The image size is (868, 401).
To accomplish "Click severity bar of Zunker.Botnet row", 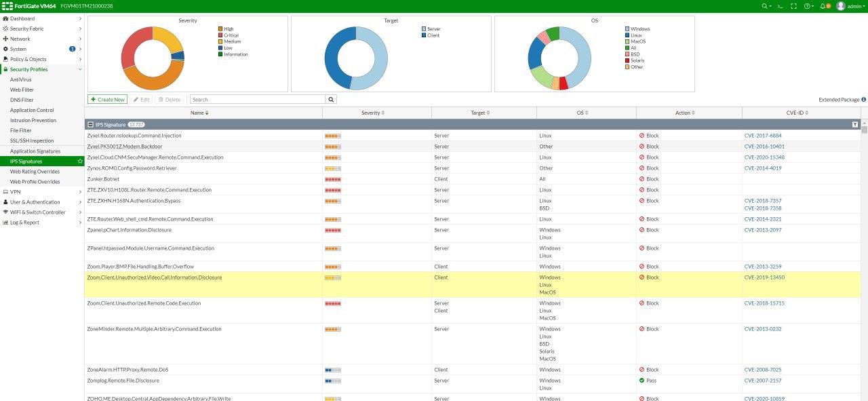I will tap(333, 179).
